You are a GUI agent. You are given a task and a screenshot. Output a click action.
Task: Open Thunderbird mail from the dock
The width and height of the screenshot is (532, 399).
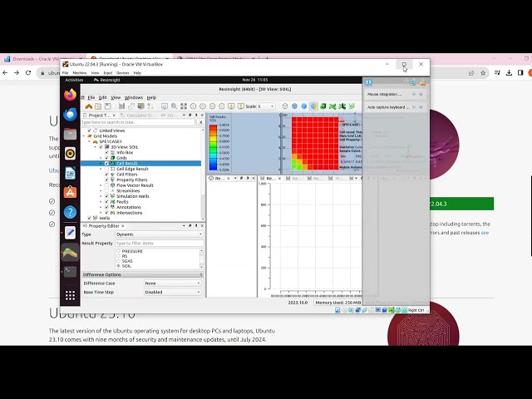coord(70,115)
